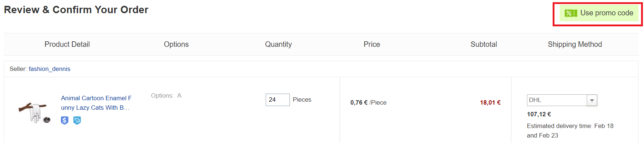The height and width of the screenshot is (143, 644).
Task: Click the Use promo code button text
Action: point(607,13)
